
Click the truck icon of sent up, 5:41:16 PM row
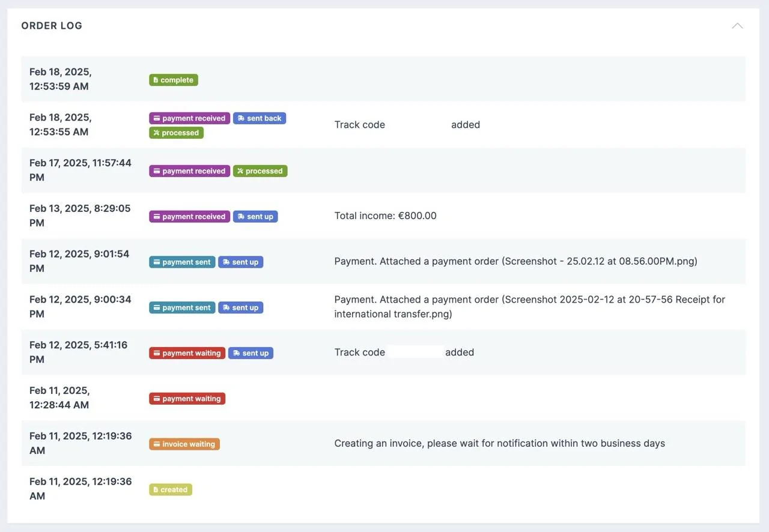pyautogui.click(x=236, y=354)
